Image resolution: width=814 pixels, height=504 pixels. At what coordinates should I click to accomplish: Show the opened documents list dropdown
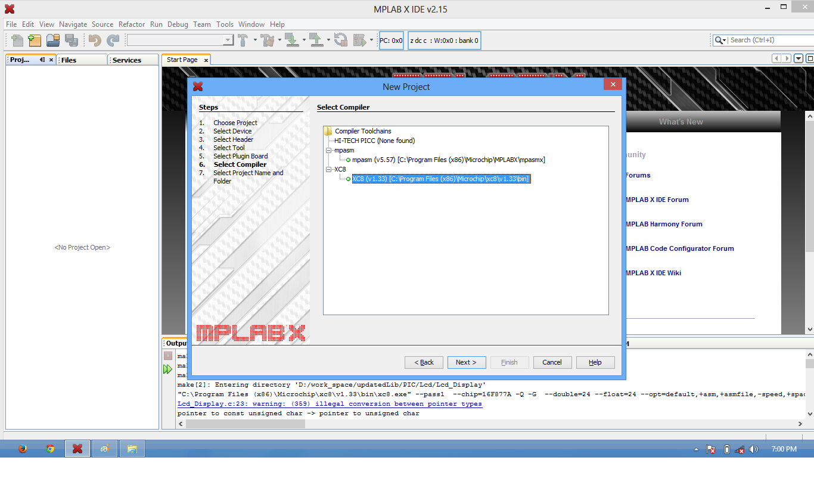click(799, 58)
